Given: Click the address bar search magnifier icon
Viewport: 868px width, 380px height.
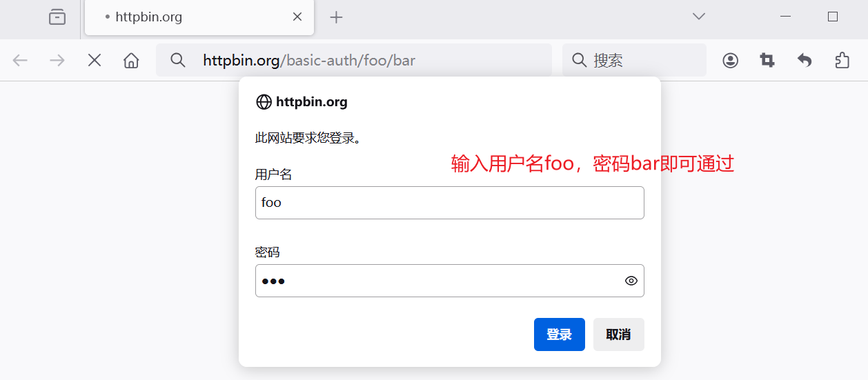Looking at the screenshot, I should [x=178, y=60].
